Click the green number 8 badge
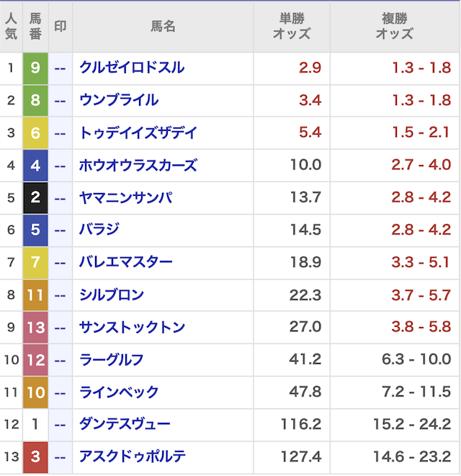The image size is (461, 476). pos(35,101)
